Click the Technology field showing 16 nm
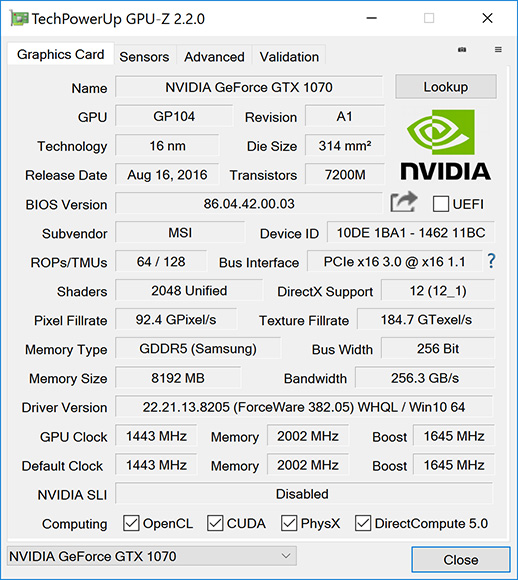Screen dimensions: 518x580 [x=167, y=145]
